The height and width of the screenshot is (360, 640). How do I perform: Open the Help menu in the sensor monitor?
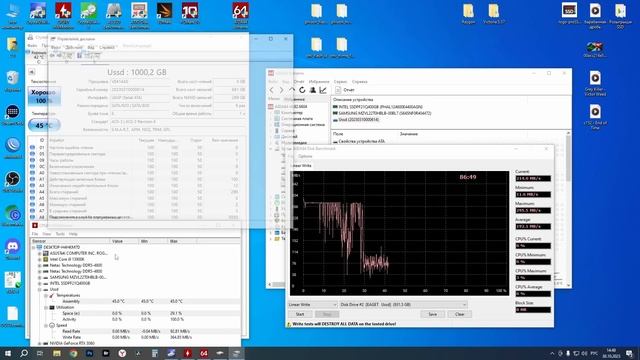[x=73, y=234]
